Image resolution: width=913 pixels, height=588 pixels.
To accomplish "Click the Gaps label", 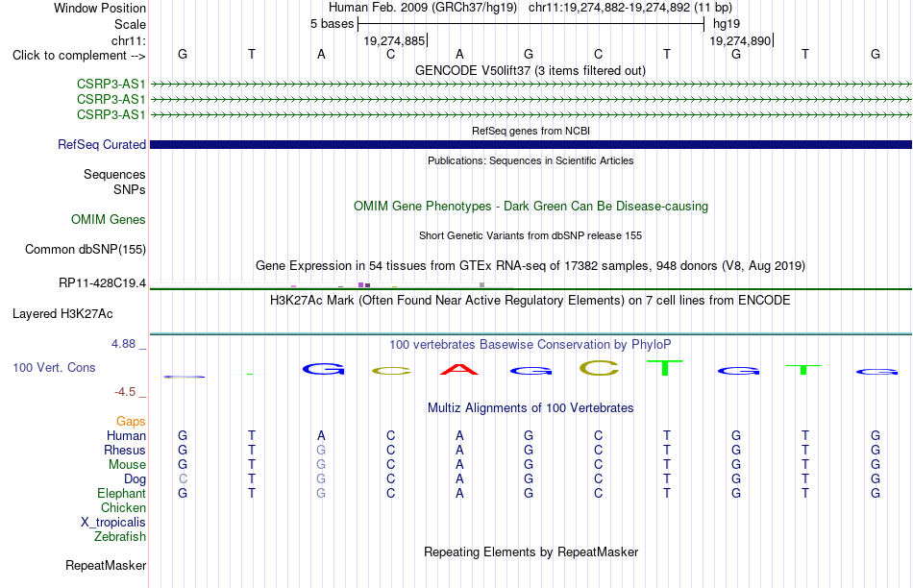I will coord(131,421).
